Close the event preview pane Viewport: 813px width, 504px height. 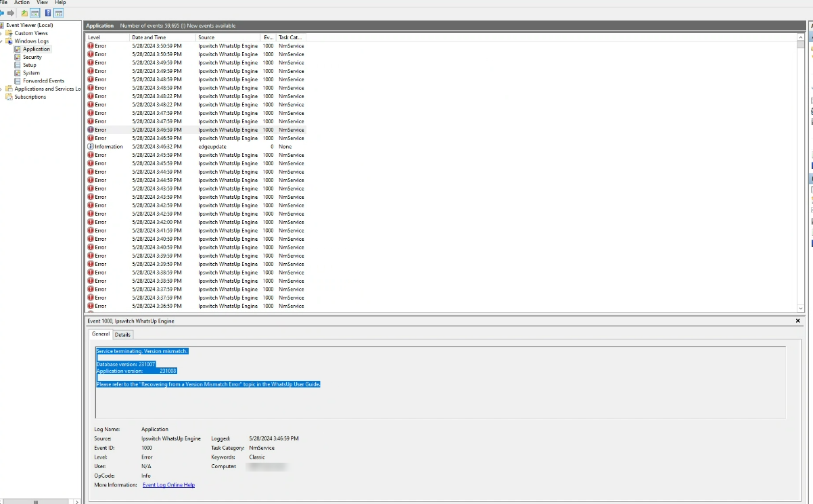click(x=798, y=321)
